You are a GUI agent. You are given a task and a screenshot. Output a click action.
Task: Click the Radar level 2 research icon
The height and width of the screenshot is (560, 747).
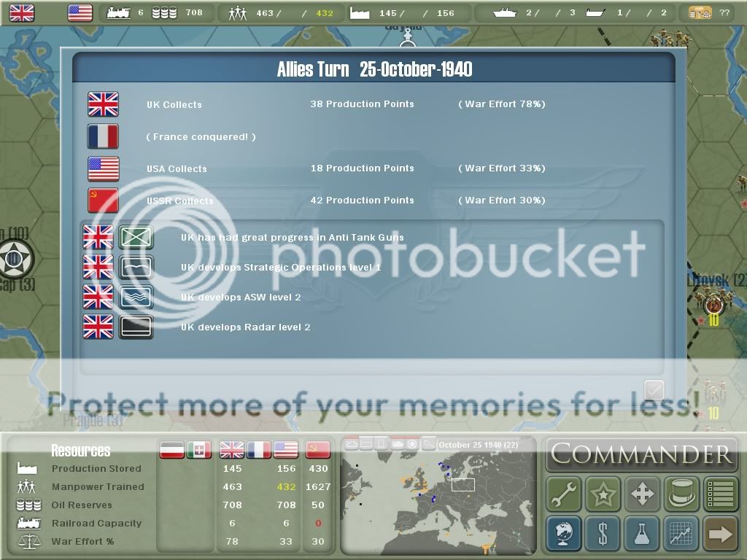click(136, 327)
